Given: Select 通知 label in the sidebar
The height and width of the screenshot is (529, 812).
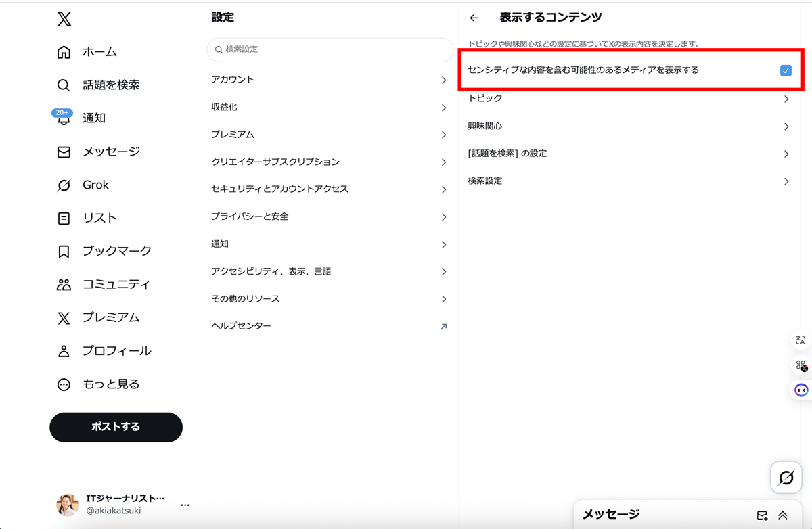Looking at the screenshot, I should point(94,118).
